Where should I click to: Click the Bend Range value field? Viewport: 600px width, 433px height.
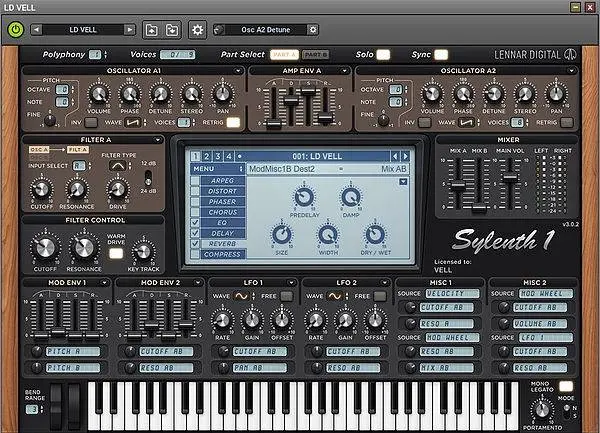click(x=34, y=409)
